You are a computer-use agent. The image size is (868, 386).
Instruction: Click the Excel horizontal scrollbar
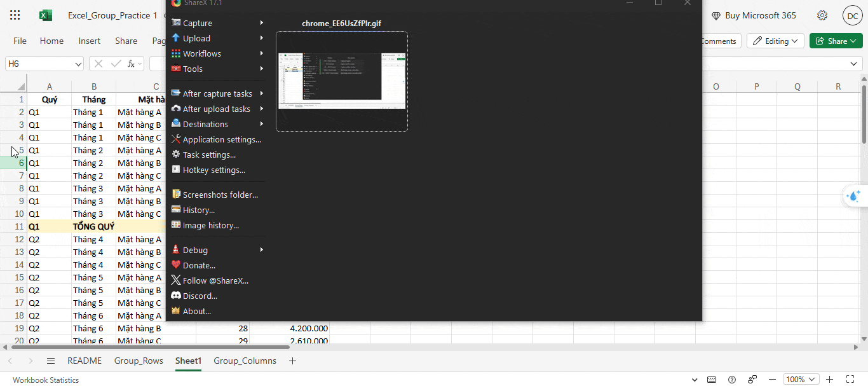tap(149, 347)
